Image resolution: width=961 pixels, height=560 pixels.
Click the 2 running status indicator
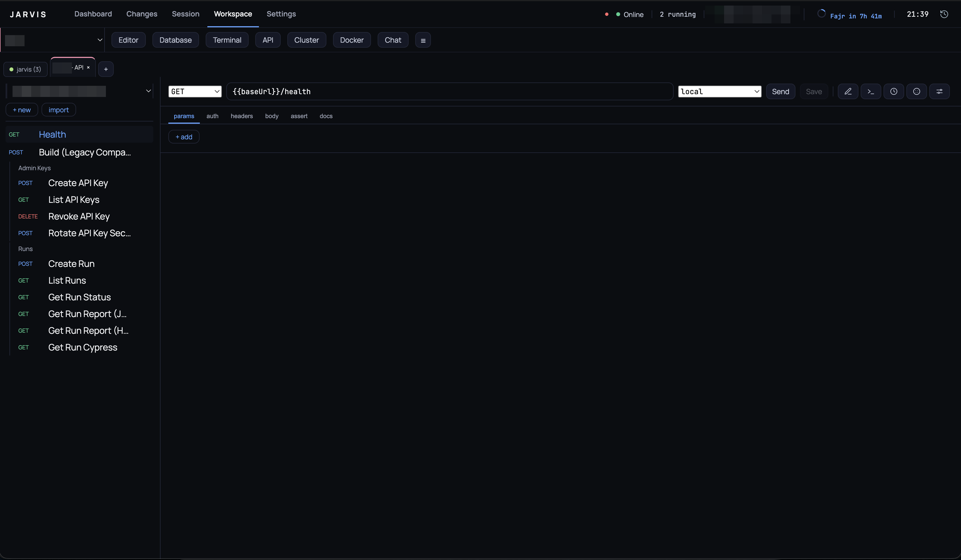point(678,14)
